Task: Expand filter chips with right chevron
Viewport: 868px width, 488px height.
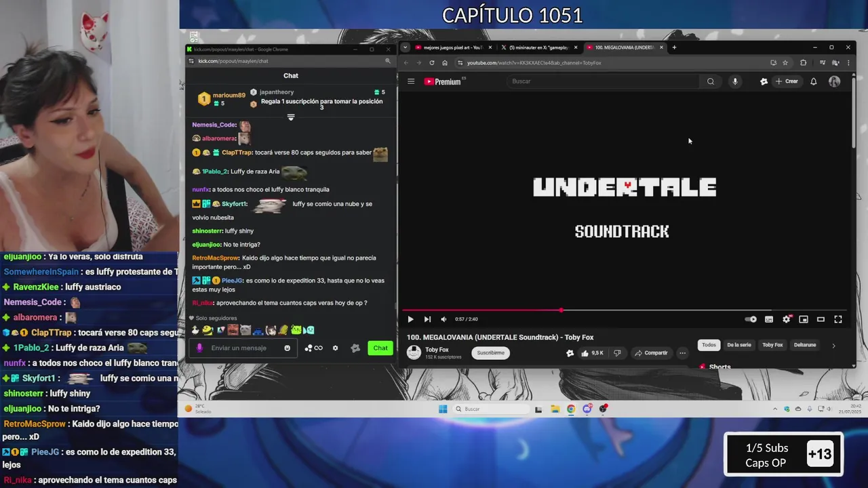Action: (833, 345)
